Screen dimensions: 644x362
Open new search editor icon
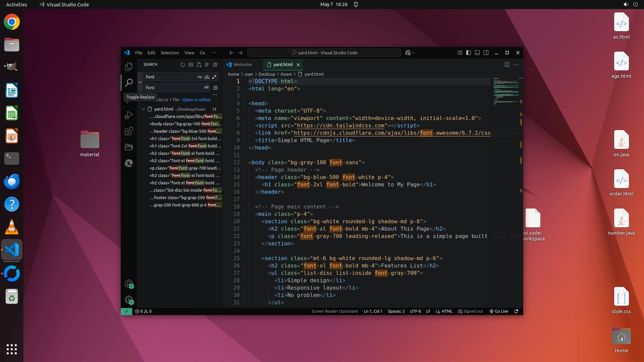coord(199,65)
